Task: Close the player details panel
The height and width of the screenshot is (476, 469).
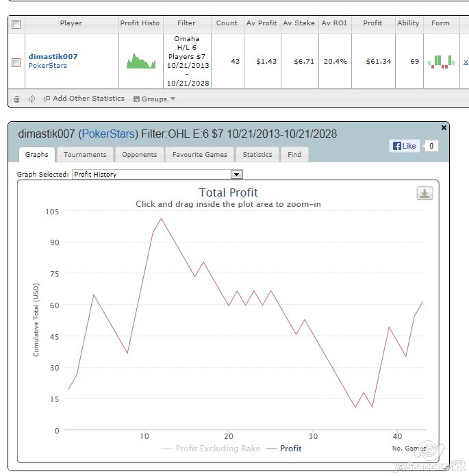Action: click(x=444, y=127)
